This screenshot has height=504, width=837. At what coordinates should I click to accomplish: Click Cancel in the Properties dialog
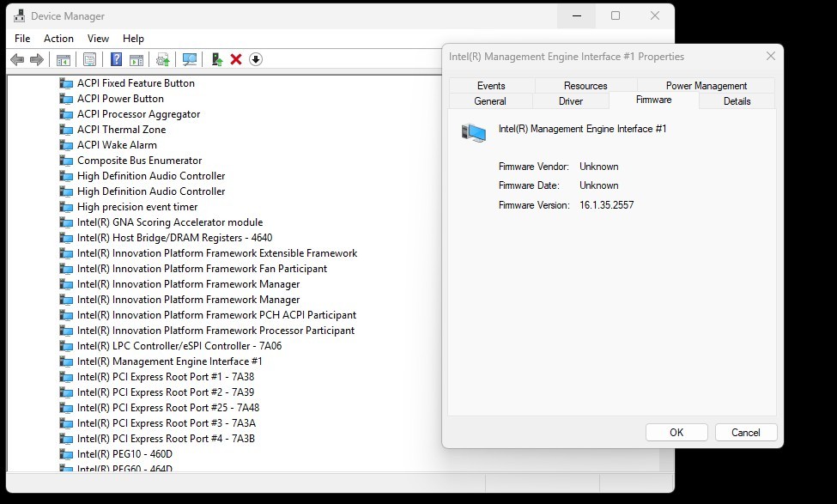[746, 433]
